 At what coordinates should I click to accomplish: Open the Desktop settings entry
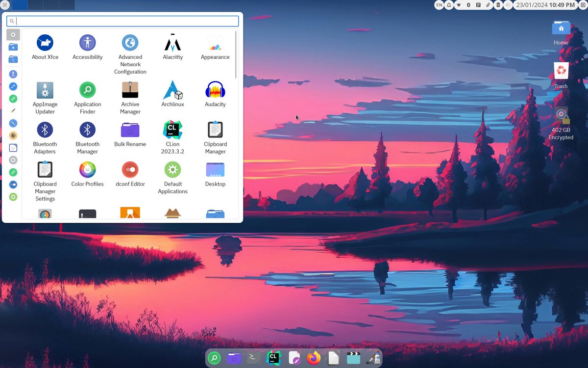[215, 174]
